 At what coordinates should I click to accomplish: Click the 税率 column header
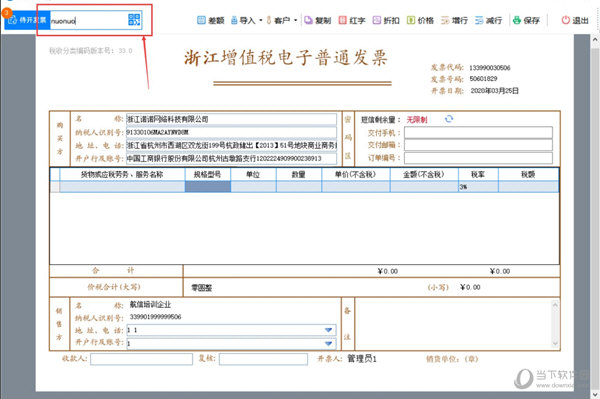(478, 174)
